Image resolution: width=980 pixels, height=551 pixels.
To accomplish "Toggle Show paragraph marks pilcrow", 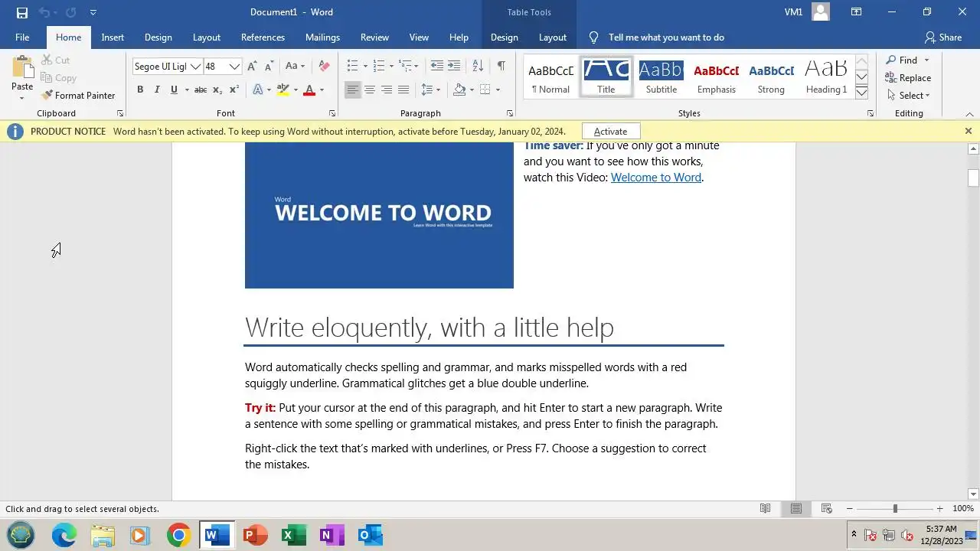I will click(501, 66).
